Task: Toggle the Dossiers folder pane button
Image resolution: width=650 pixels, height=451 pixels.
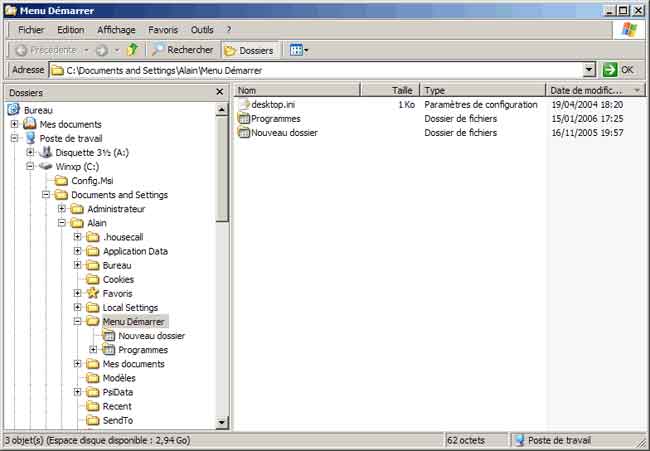Action: point(249,50)
